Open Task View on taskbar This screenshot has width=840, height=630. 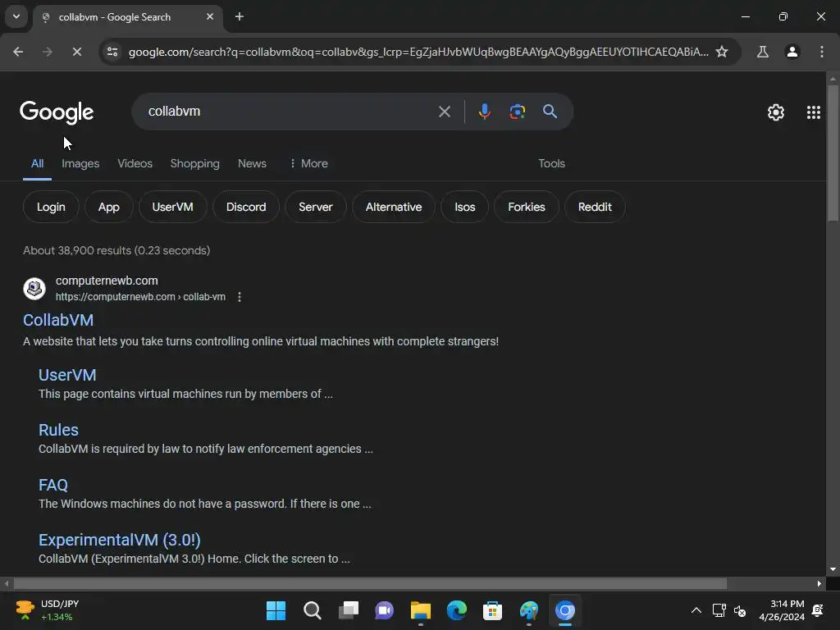click(349, 610)
